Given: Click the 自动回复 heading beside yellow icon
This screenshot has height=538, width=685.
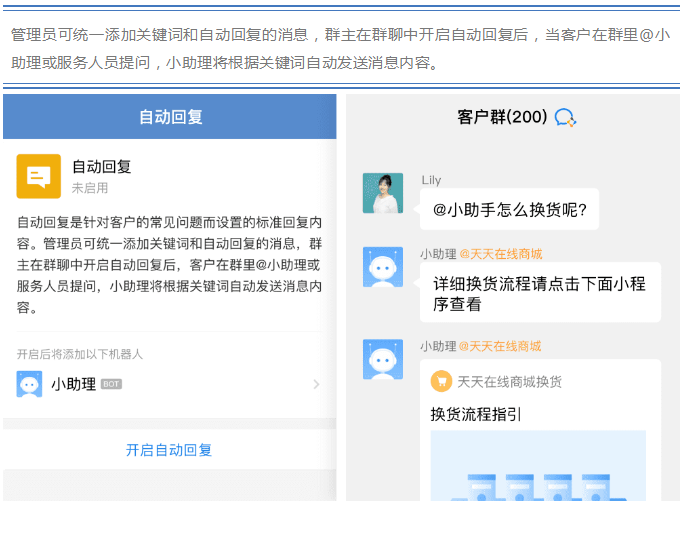Looking at the screenshot, I should click(101, 167).
